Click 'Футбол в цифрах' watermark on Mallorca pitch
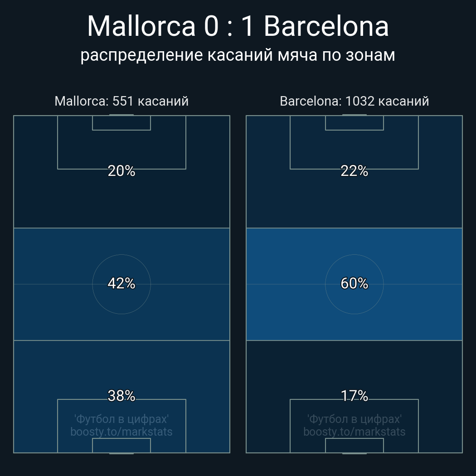Screen dimensions: 476x476 (x=121, y=419)
